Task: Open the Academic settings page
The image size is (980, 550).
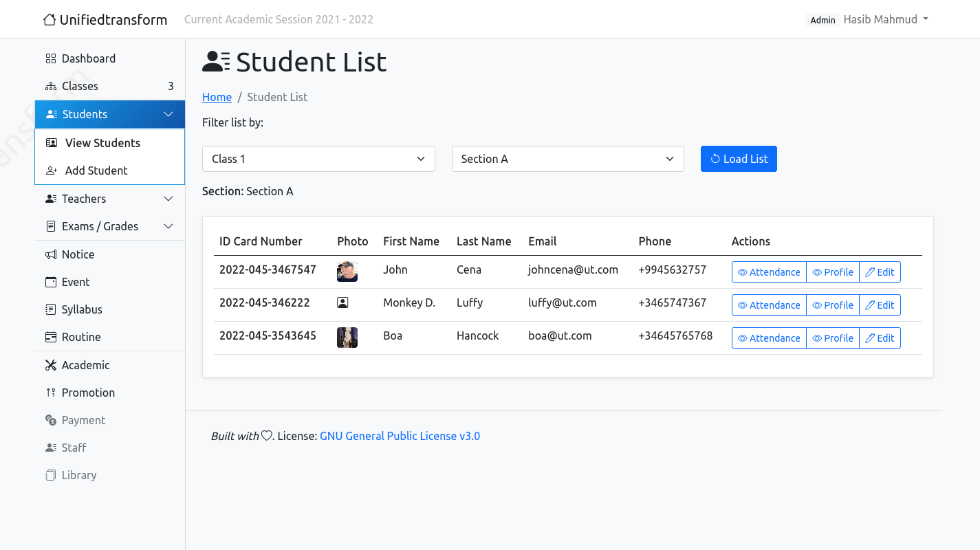Action: click(x=110, y=365)
